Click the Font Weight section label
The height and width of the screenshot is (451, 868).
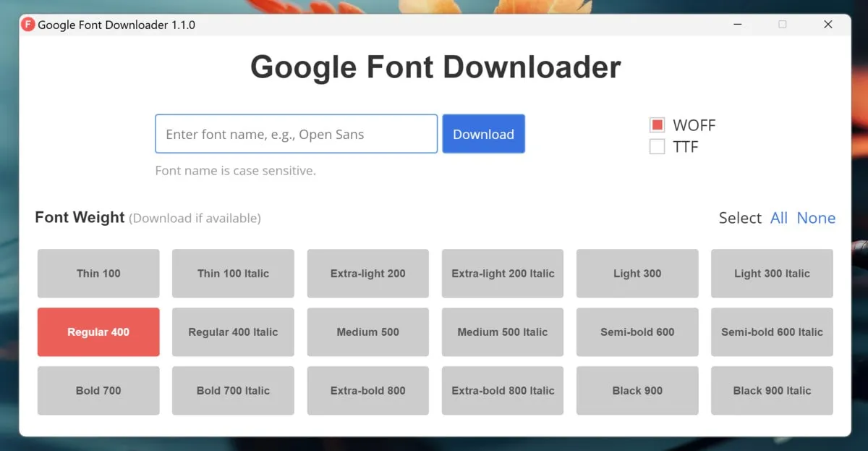click(80, 218)
